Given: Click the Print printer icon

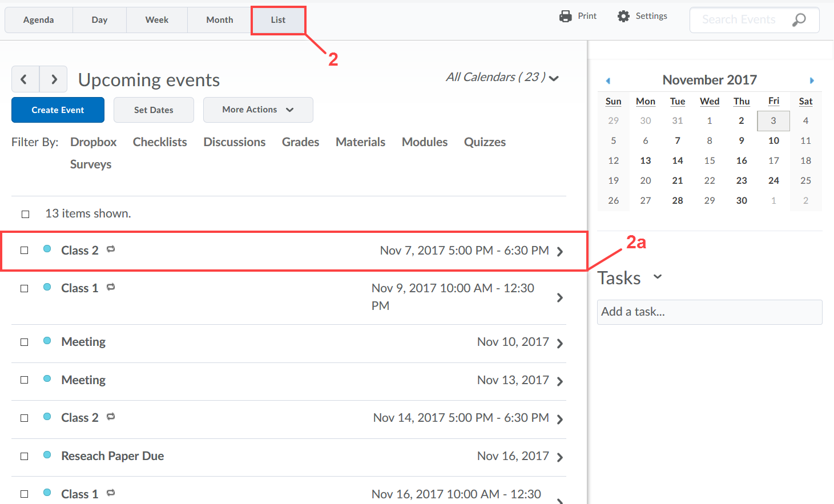Looking at the screenshot, I should (565, 17).
